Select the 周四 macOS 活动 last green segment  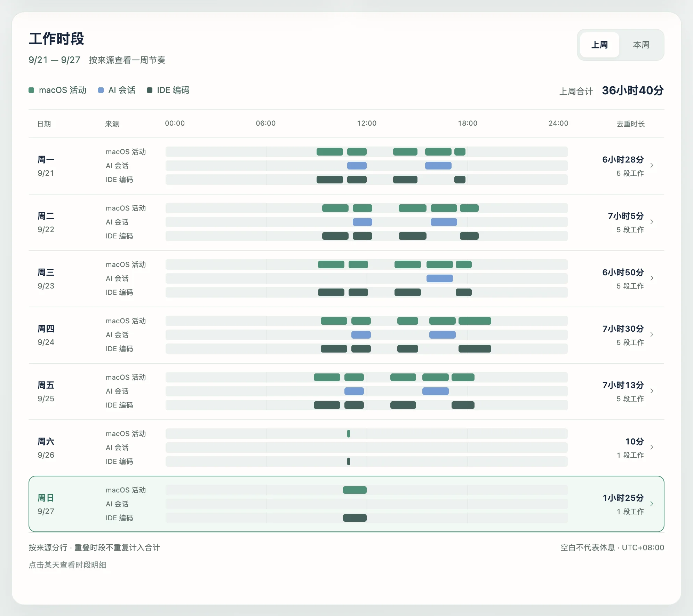(475, 321)
